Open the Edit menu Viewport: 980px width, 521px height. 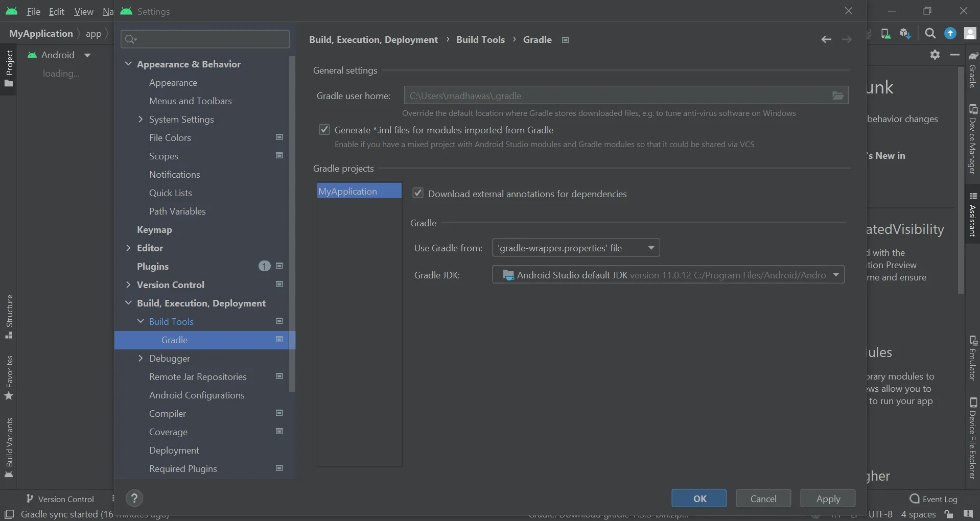(57, 11)
